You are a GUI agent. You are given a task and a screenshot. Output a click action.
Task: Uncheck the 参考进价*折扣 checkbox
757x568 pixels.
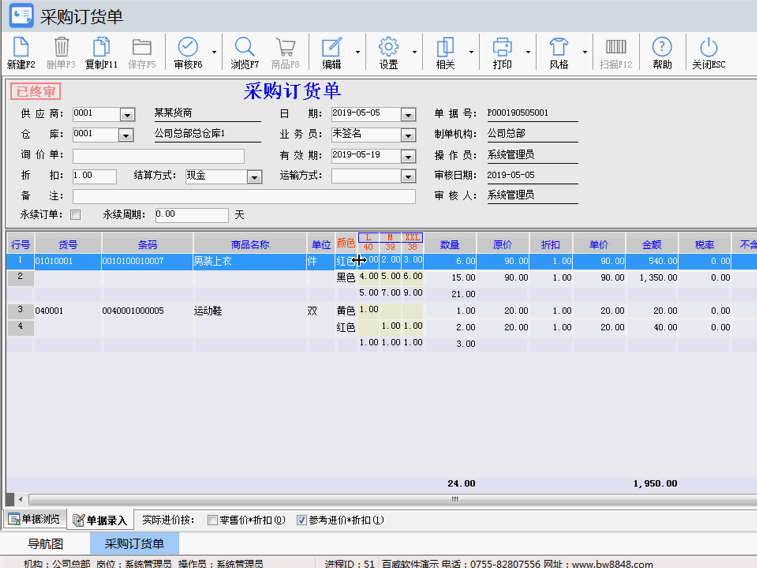[302, 520]
